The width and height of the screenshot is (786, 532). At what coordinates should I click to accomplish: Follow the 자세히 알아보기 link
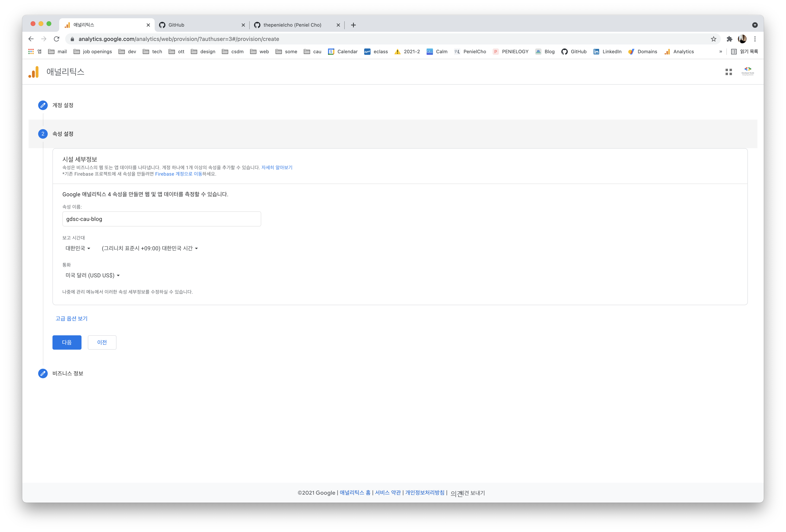pos(277,167)
